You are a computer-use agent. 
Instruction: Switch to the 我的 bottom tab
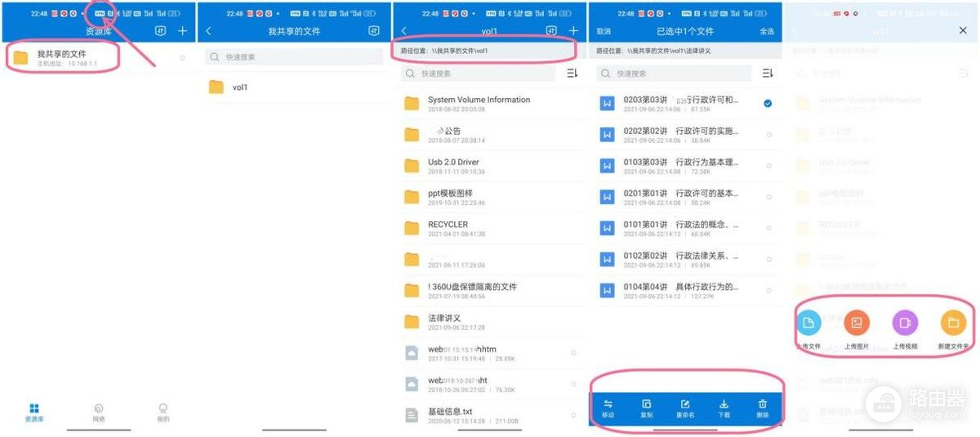(163, 412)
